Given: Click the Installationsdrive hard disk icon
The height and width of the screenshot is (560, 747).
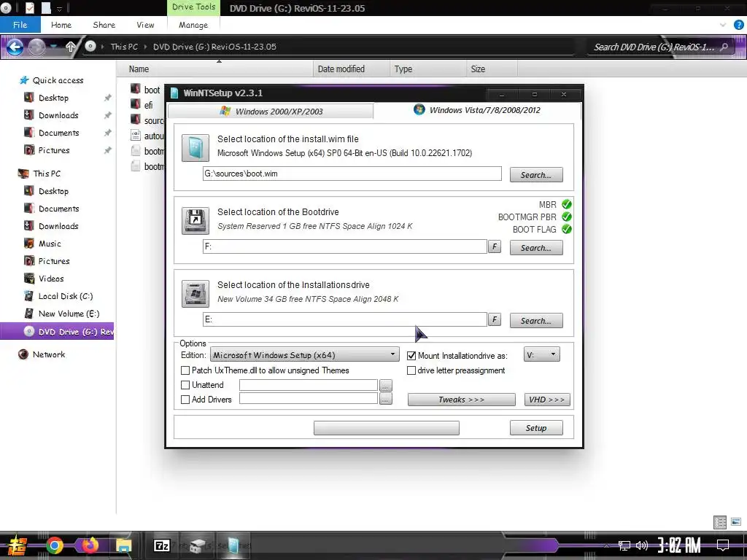Looking at the screenshot, I should pos(196,294).
